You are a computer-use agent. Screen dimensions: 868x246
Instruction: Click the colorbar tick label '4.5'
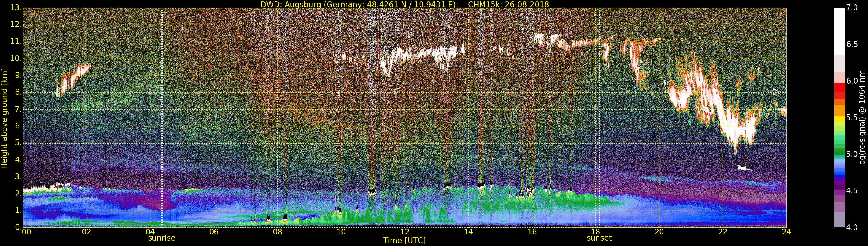852,191
